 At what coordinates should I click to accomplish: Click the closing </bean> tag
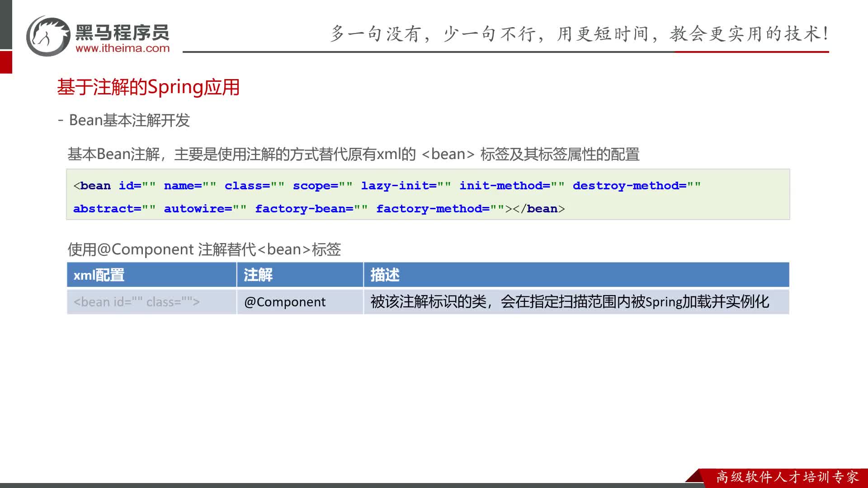[539, 209]
